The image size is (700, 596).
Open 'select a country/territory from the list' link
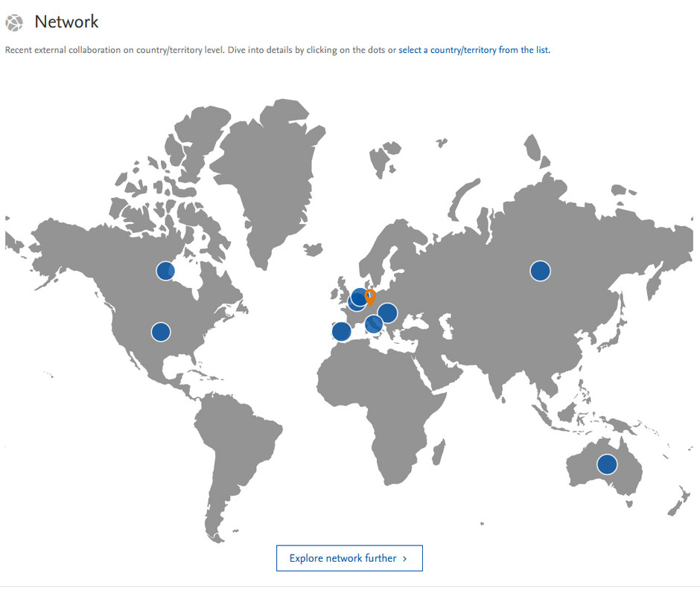(474, 50)
